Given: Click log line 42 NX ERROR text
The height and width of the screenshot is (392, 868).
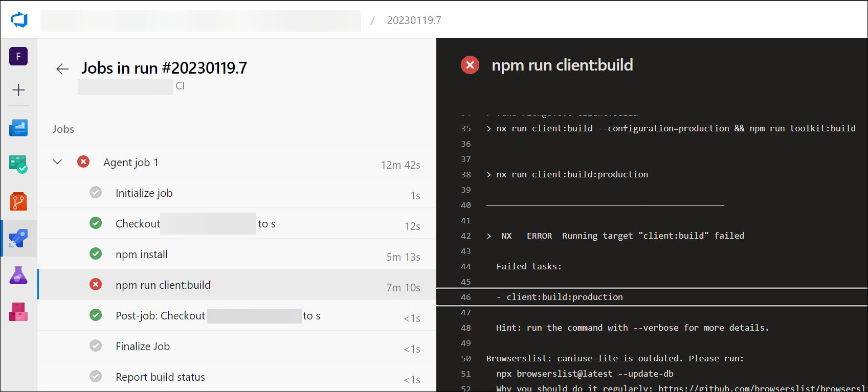Looking at the screenshot, I should [615, 236].
